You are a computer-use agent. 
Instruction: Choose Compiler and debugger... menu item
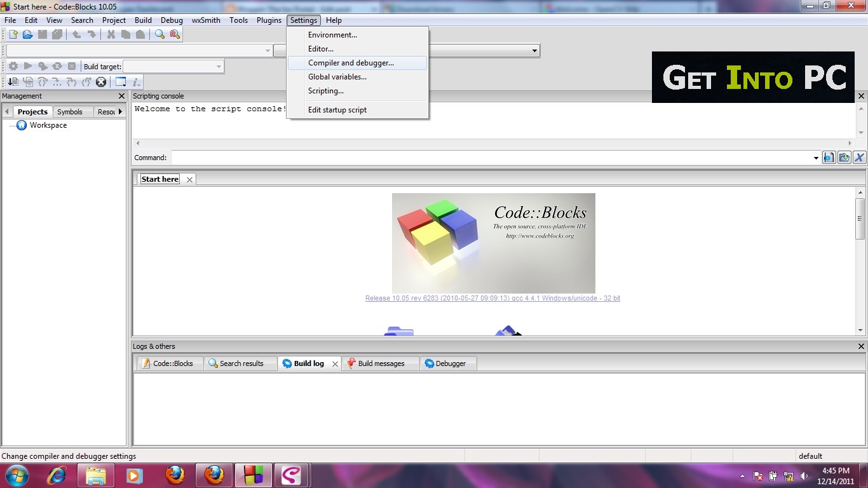click(358, 63)
